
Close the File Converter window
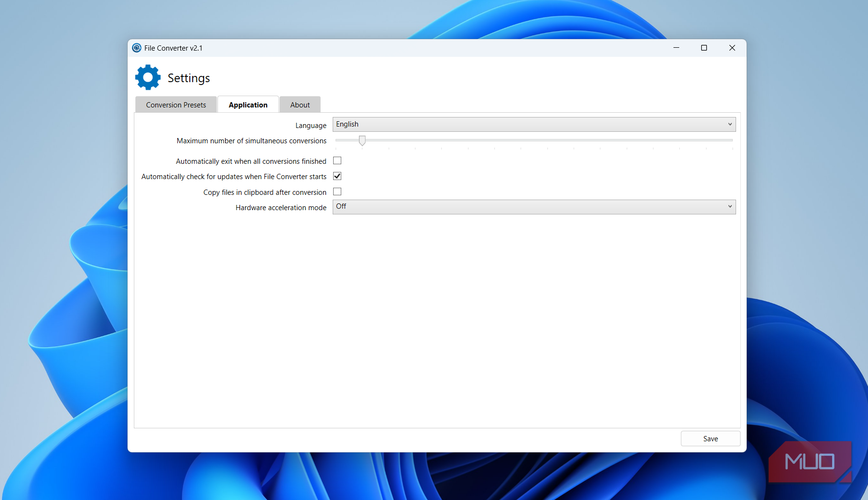coord(732,48)
